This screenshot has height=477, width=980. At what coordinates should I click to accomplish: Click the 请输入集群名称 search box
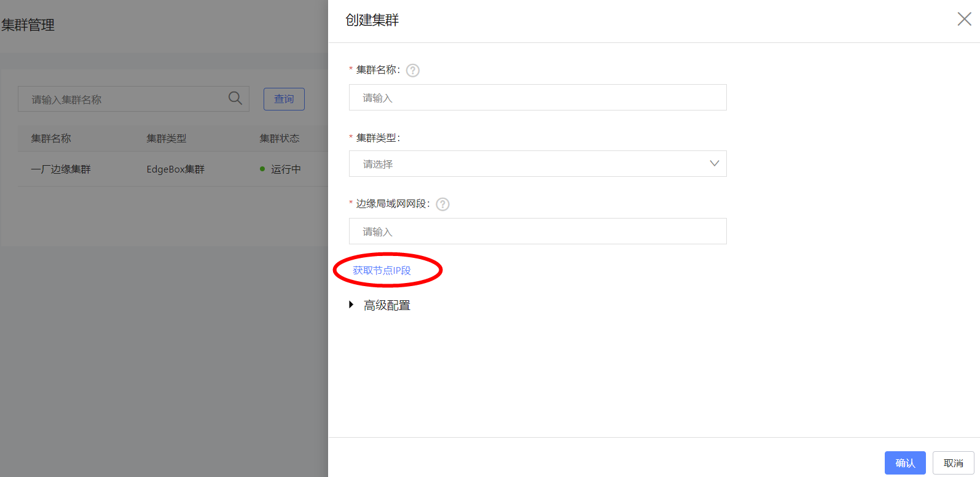(133, 99)
